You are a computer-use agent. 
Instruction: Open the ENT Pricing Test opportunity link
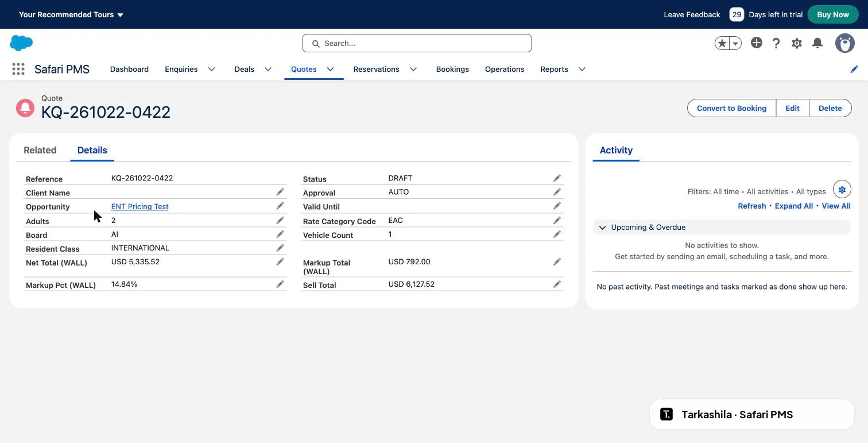(140, 206)
